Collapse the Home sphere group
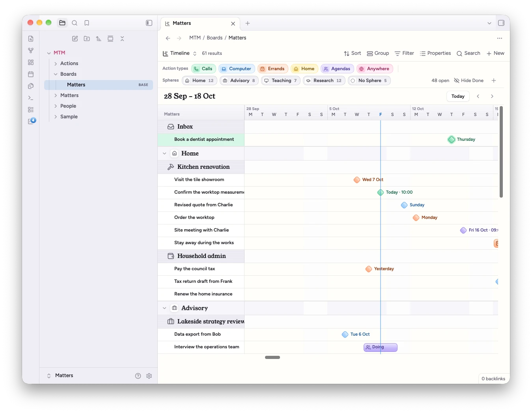 (164, 153)
